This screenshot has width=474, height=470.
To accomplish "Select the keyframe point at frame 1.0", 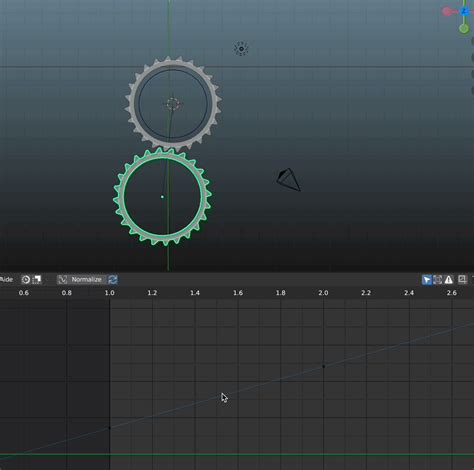I will pos(109,428).
